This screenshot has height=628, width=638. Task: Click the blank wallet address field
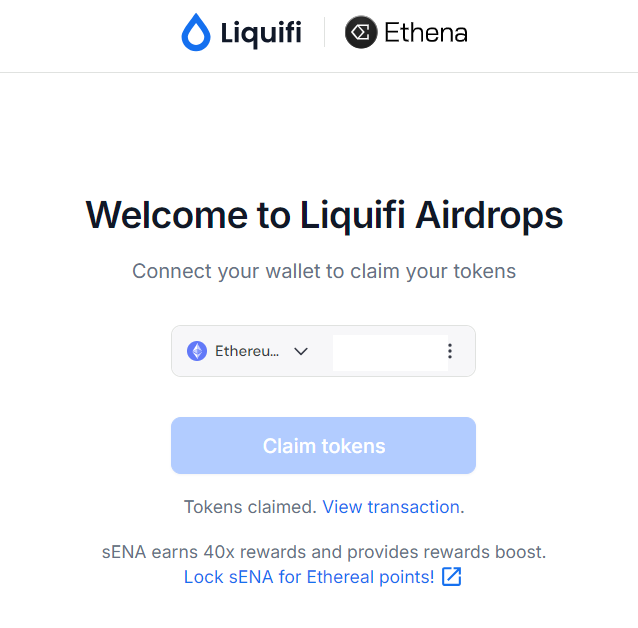390,352
